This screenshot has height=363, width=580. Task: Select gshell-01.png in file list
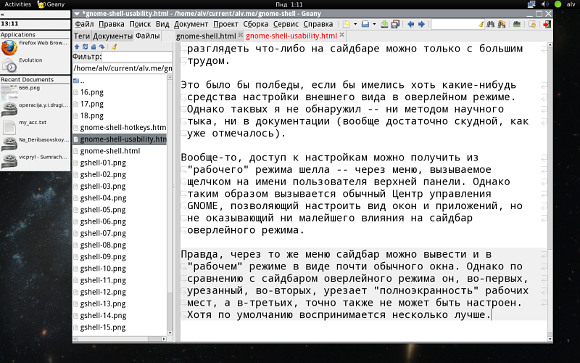pos(120,163)
